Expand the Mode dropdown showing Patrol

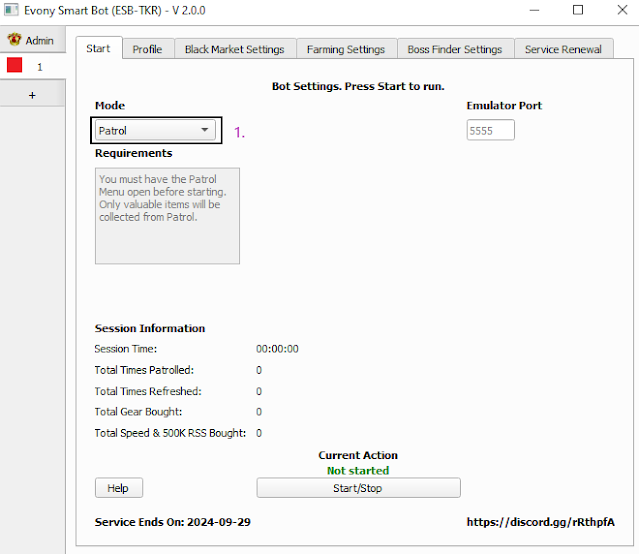tap(155, 130)
